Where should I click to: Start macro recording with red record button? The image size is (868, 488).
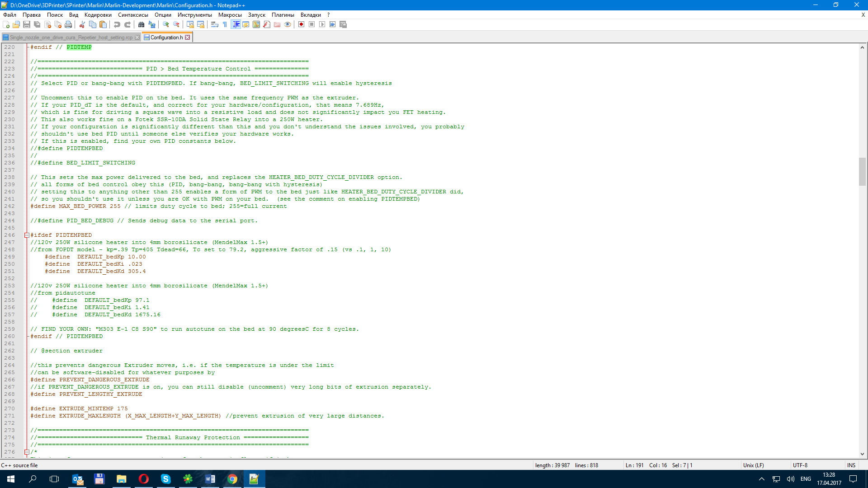(x=301, y=24)
